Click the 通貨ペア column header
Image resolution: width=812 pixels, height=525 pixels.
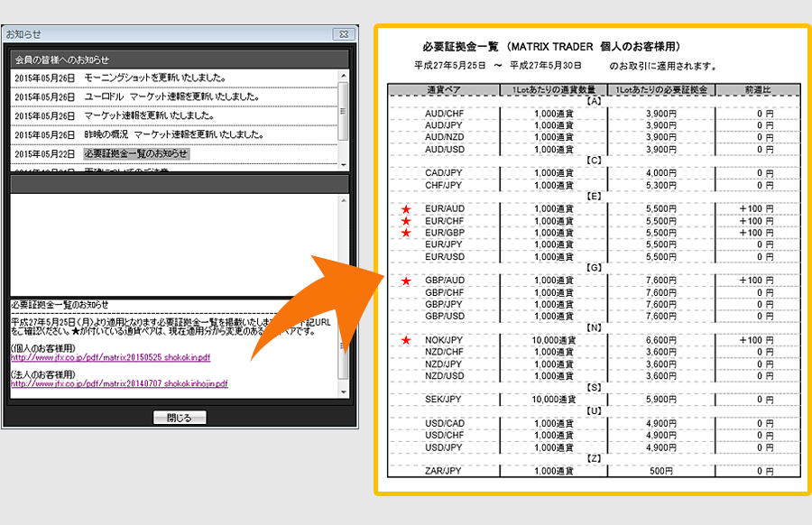(444, 89)
